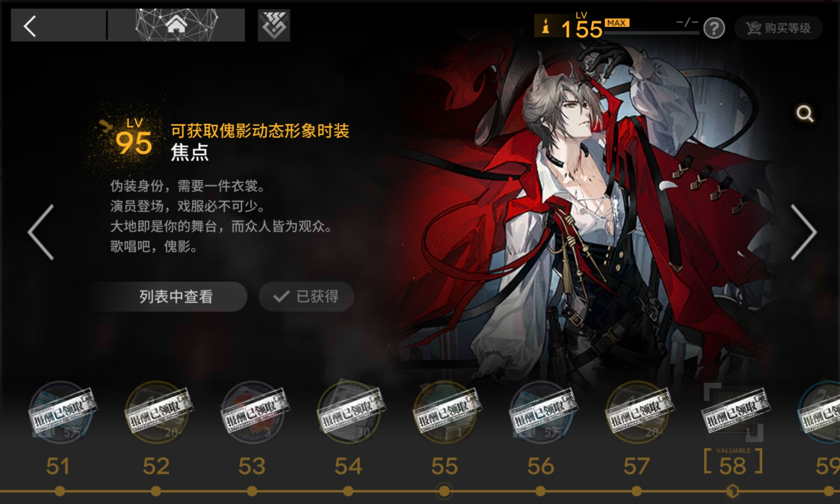The image size is (840, 504).
Task: Open the 购买等级 buy levels button
Action: pos(778,28)
